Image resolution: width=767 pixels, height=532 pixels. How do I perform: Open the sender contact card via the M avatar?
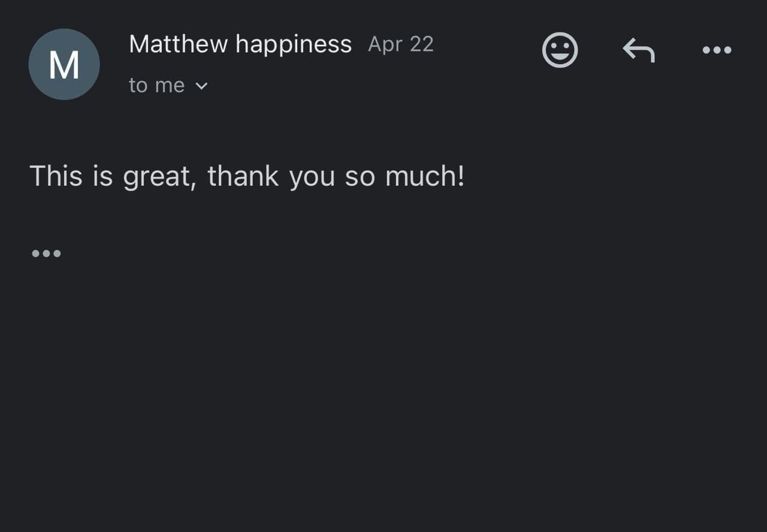point(64,64)
